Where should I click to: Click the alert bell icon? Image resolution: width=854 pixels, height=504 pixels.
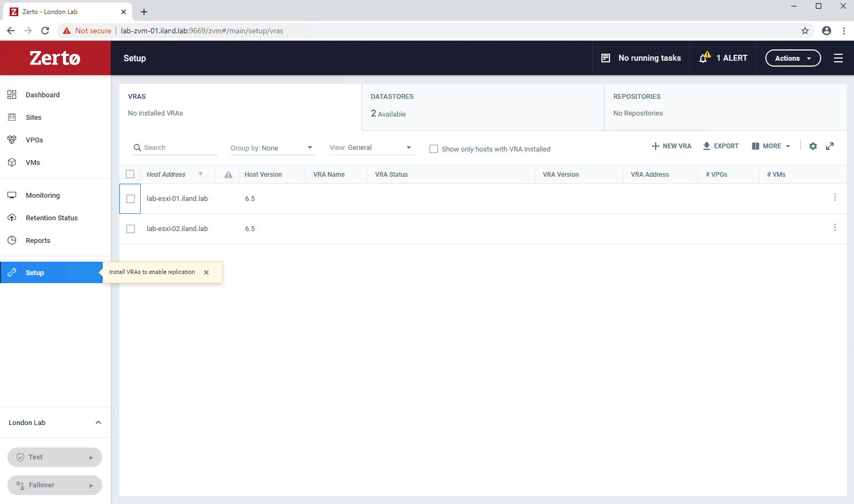coord(704,58)
